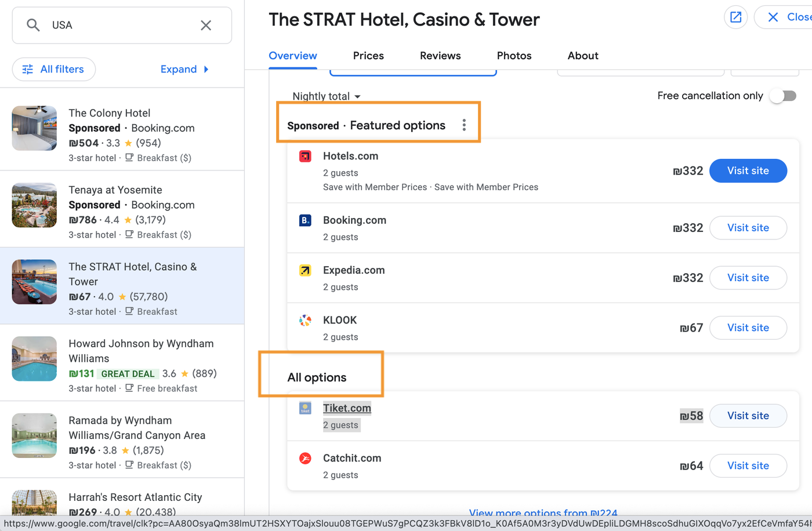Open the About tab
Image resolution: width=812 pixels, height=531 pixels.
click(x=583, y=56)
